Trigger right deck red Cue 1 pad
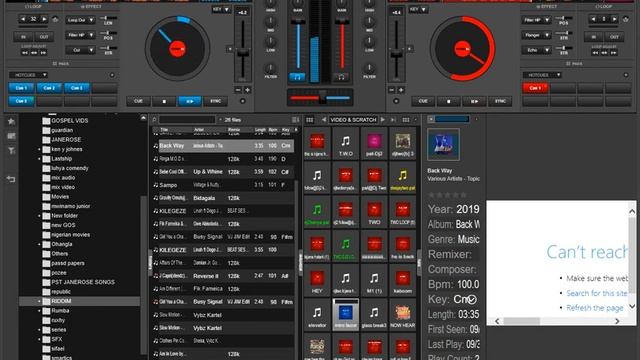This screenshot has height=360, width=640. coord(535,88)
